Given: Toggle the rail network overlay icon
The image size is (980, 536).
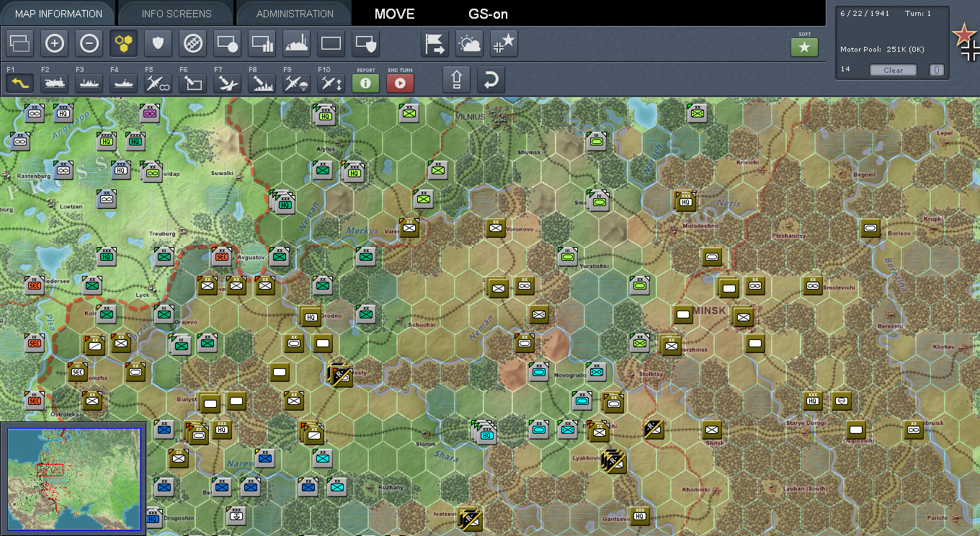Looking at the screenshot, I should tap(192, 44).
